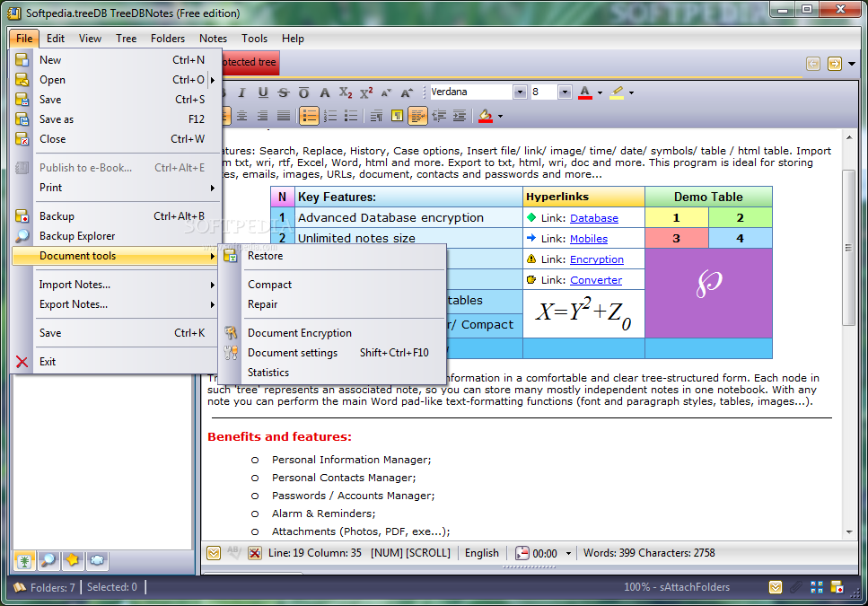Click the navigate forward arrow icon

(x=834, y=64)
